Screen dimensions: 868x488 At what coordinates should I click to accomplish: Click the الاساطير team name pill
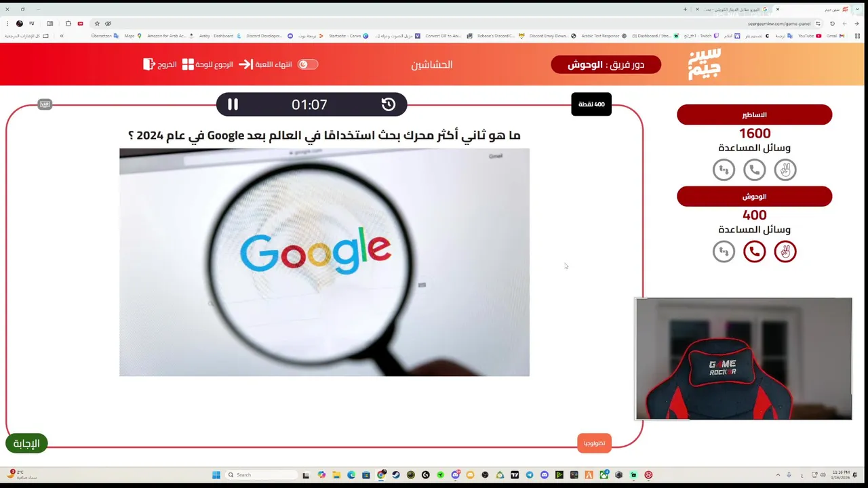pyautogui.click(x=755, y=115)
